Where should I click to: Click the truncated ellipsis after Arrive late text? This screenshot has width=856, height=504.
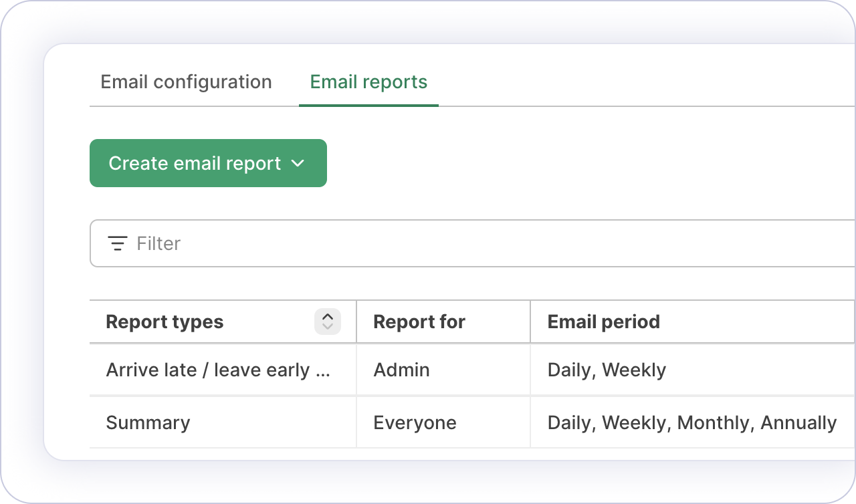(322, 372)
